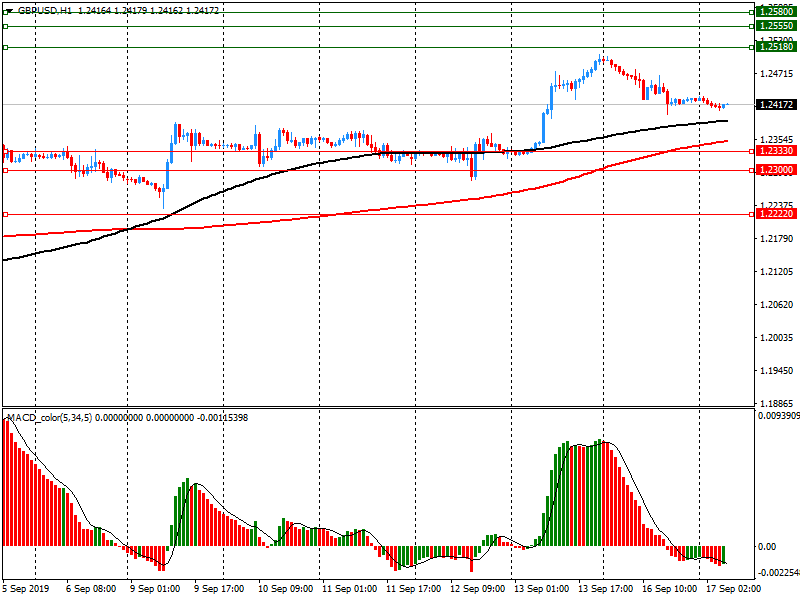Click the triangle arrow beside GBPUSD,H1 title
The image size is (800, 600).
click(x=9, y=10)
